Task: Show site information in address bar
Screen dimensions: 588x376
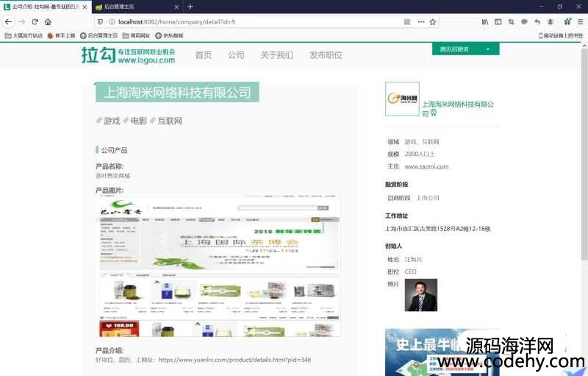Action: tap(112, 22)
